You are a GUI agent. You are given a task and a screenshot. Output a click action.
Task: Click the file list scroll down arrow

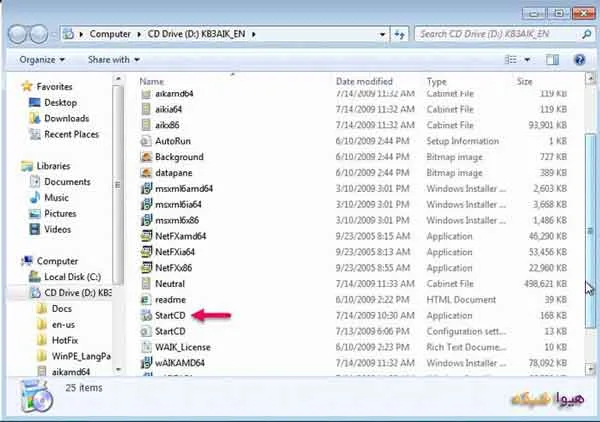591,369
